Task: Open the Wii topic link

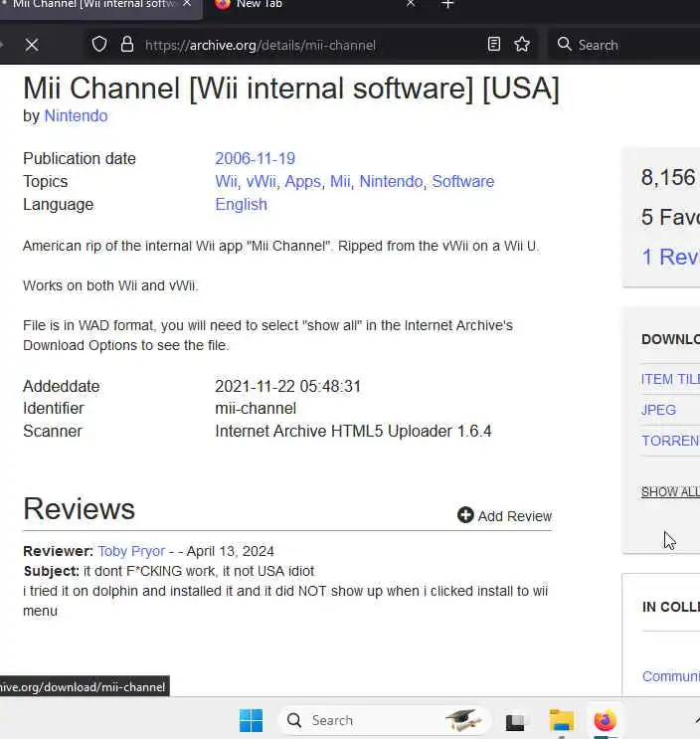Action: (226, 181)
